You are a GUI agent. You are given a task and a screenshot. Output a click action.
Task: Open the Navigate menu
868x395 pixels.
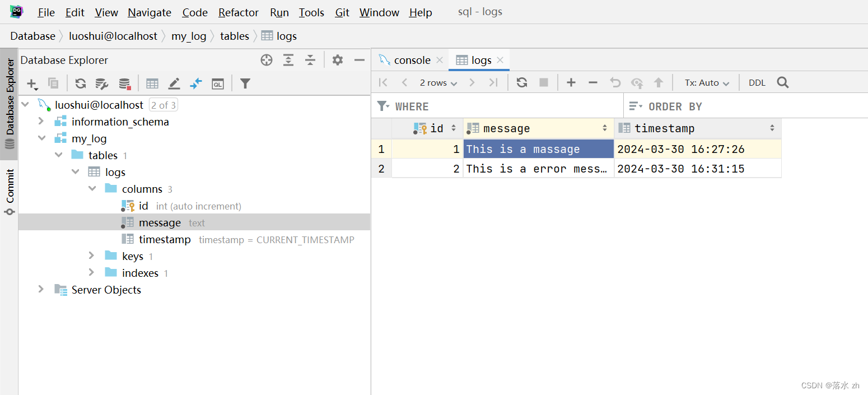point(149,12)
